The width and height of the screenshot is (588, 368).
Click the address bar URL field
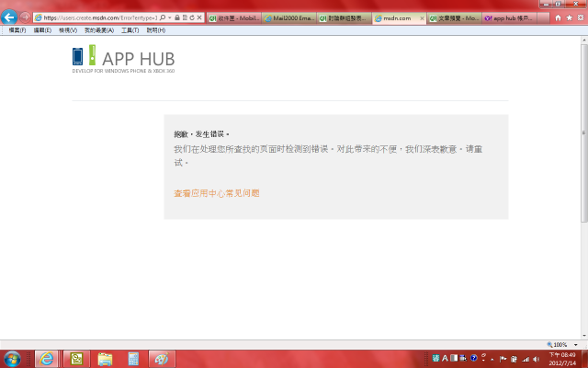pyautogui.click(x=100, y=17)
